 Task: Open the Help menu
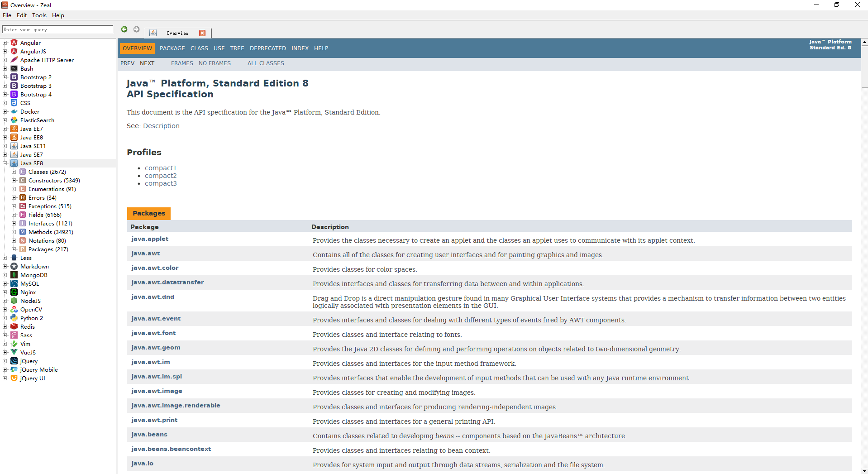58,15
